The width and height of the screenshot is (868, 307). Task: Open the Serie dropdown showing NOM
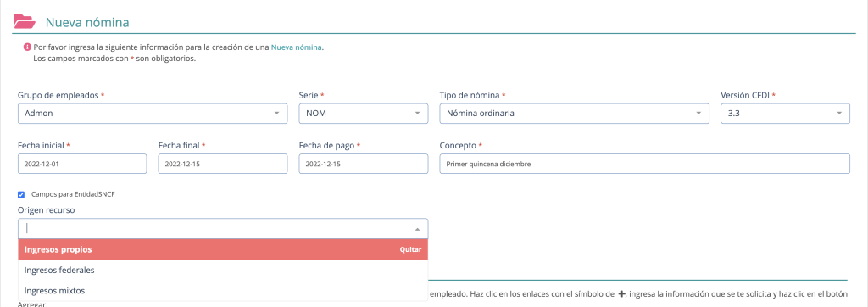click(x=363, y=113)
